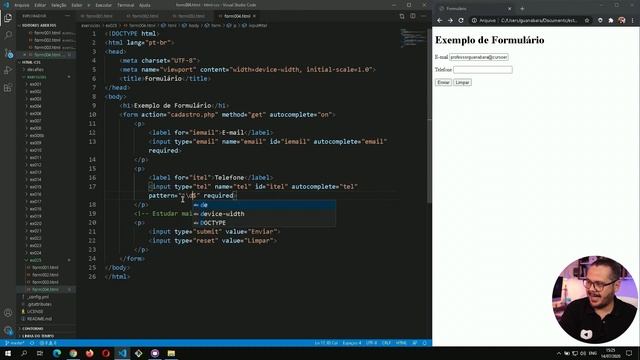Open the Editar menu
Viewport: 640px width, 360px height.
tap(40, 5)
